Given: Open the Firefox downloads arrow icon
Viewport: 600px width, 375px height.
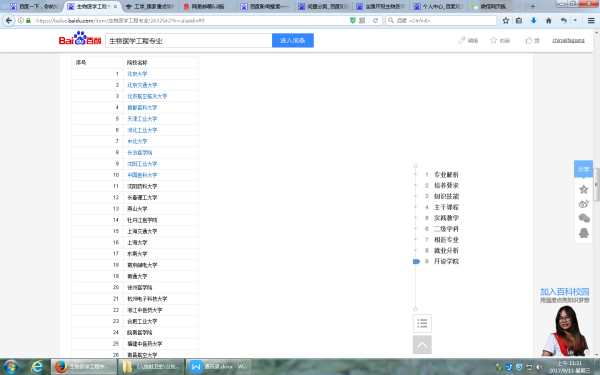Looking at the screenshot, I should pyautogui.click(x=533, y=21).
